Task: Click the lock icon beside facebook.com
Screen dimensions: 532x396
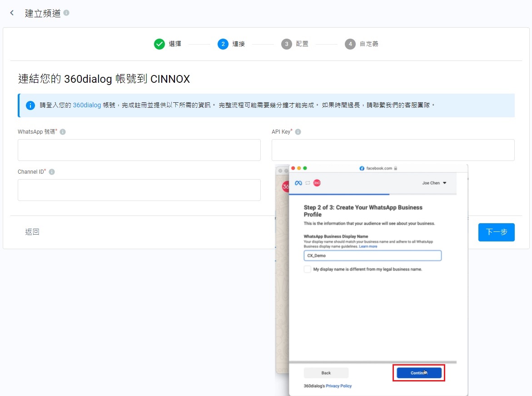Action: coord(396,168)
